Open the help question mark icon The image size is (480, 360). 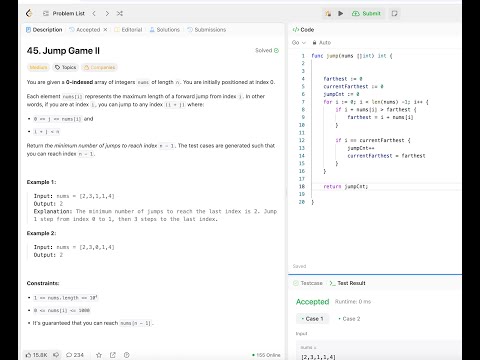pos(126,355)
